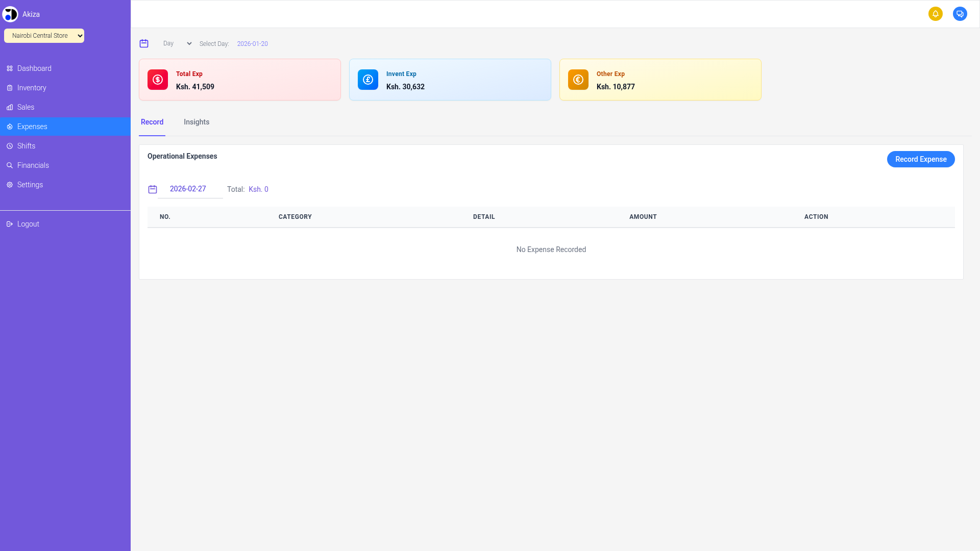980x551 pixels.
Task: Click the yellow notification bell icon
Action: (936, 14)
